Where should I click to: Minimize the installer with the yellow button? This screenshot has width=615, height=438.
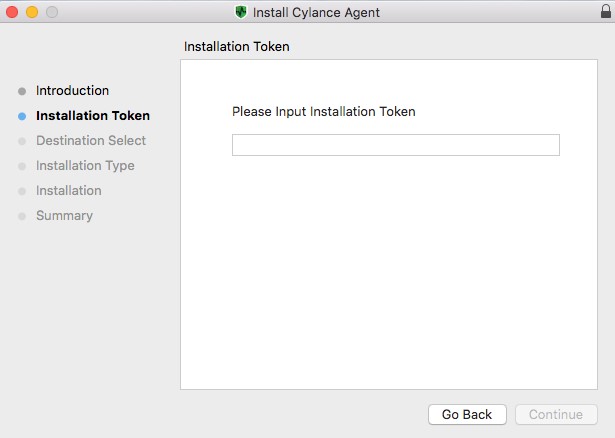coord(32,13)
